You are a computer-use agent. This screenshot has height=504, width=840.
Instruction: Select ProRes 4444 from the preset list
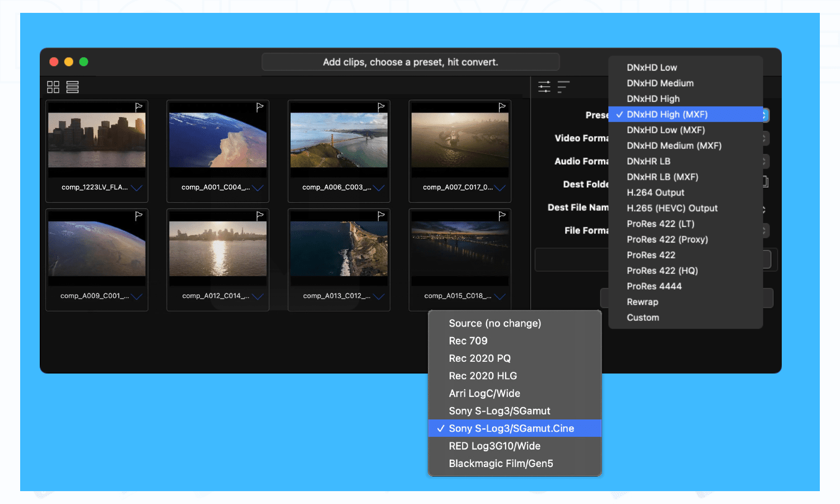click(654, 286)
